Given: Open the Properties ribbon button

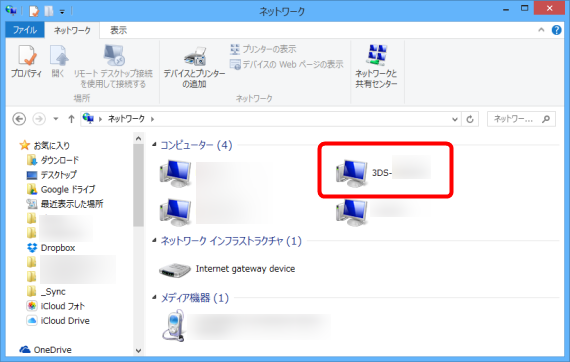Looking at the screenshot, I should [x=27, y=62].
